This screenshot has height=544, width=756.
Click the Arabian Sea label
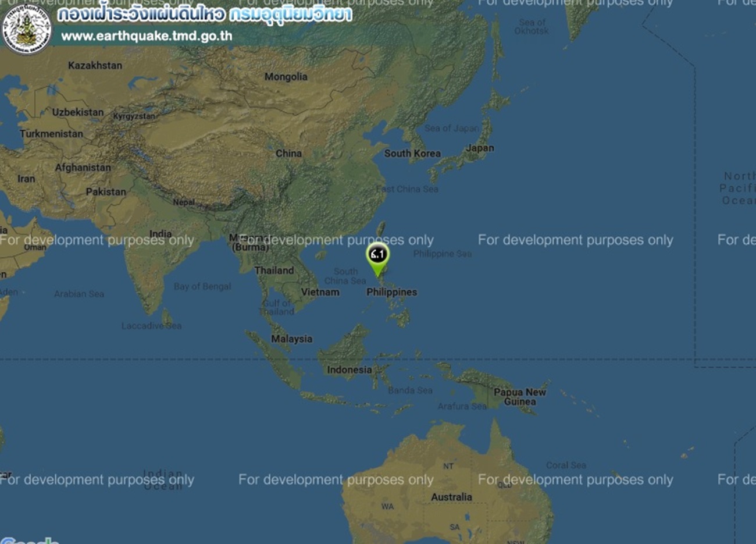tap(79, 294)
